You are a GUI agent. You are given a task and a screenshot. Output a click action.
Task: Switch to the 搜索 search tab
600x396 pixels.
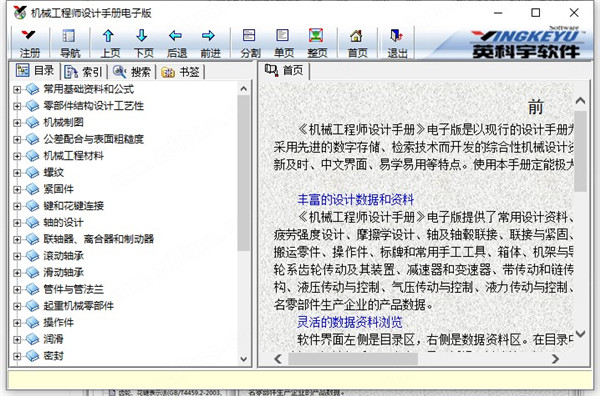[x=132, y=72]
